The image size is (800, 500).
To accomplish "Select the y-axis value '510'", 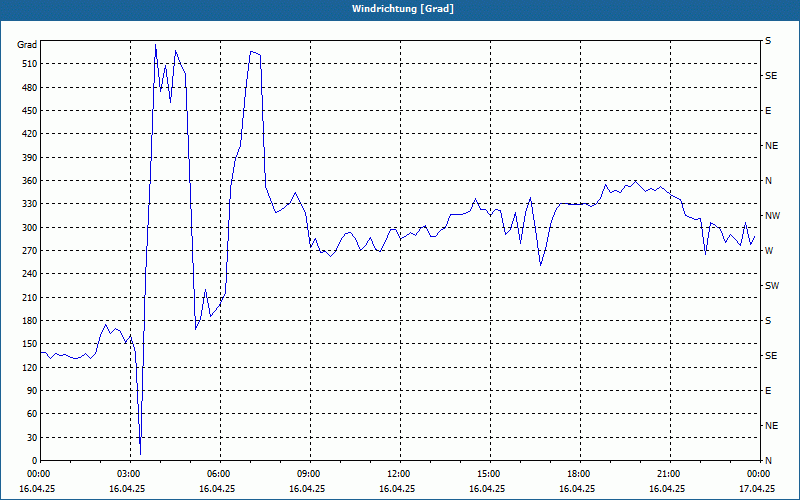I will click(x=30, y=64).
